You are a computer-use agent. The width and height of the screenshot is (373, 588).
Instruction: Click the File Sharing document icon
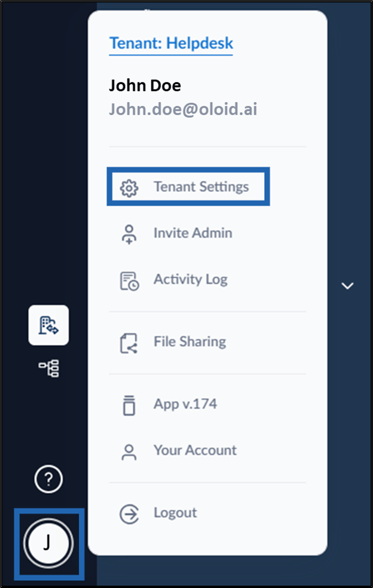(129, 343)
